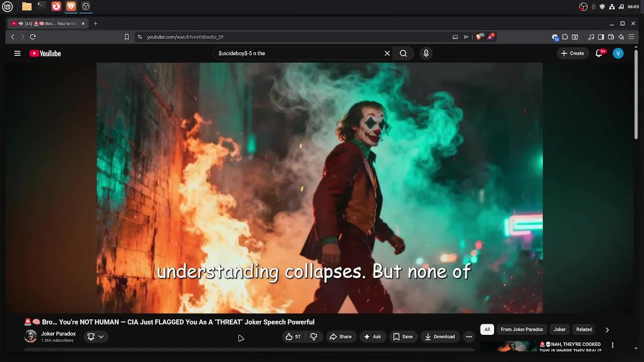644x362 pixels.
Task: Select the From Joker Paradox chip
Action: click(x=522, y=329)
